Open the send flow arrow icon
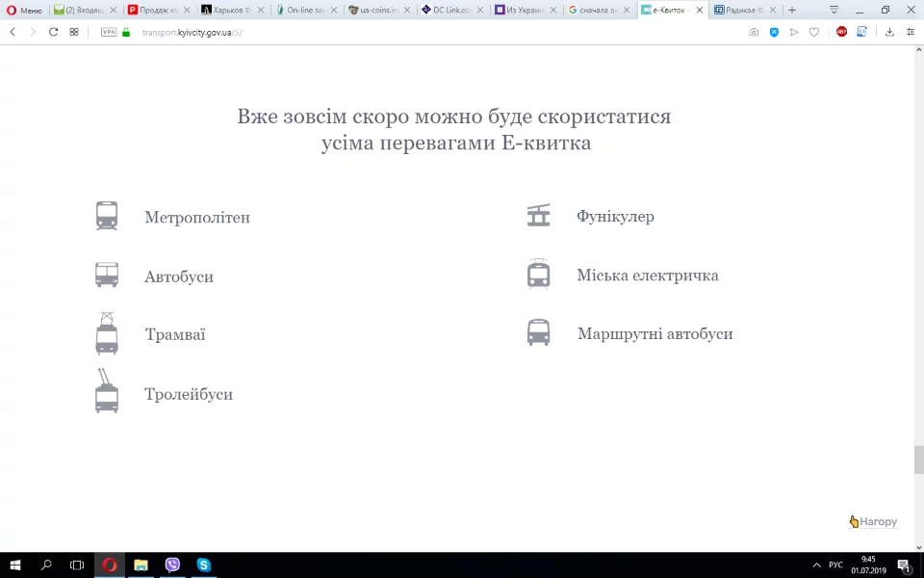Image resolution: width=924 pixels, height=578 pixels. (794, 33)
